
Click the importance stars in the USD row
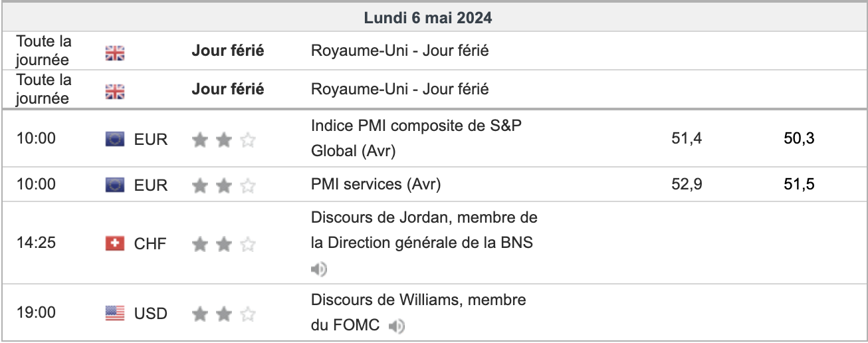click(x=224, y=314)
